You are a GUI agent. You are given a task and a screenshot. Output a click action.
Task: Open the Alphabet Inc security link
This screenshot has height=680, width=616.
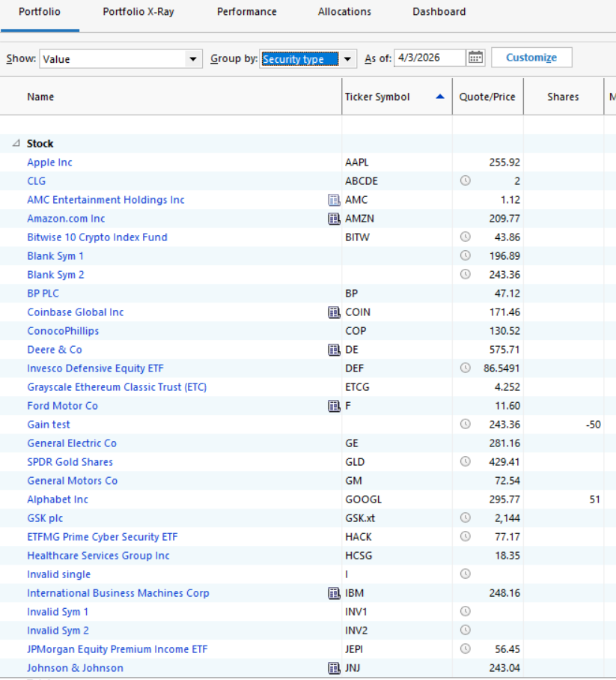point(57,500)
